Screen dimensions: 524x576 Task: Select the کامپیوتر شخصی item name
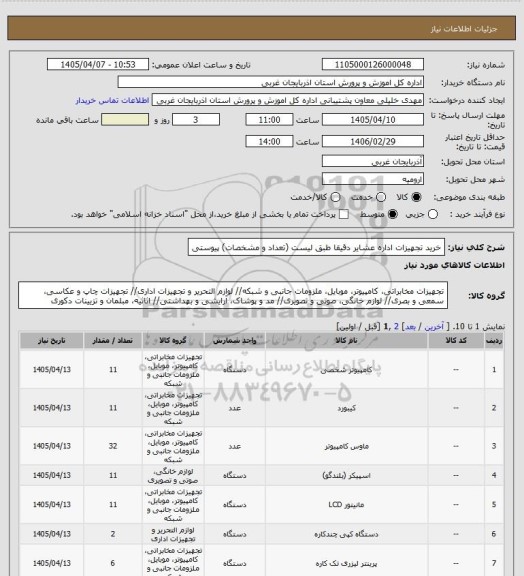(x=346, y=370)
